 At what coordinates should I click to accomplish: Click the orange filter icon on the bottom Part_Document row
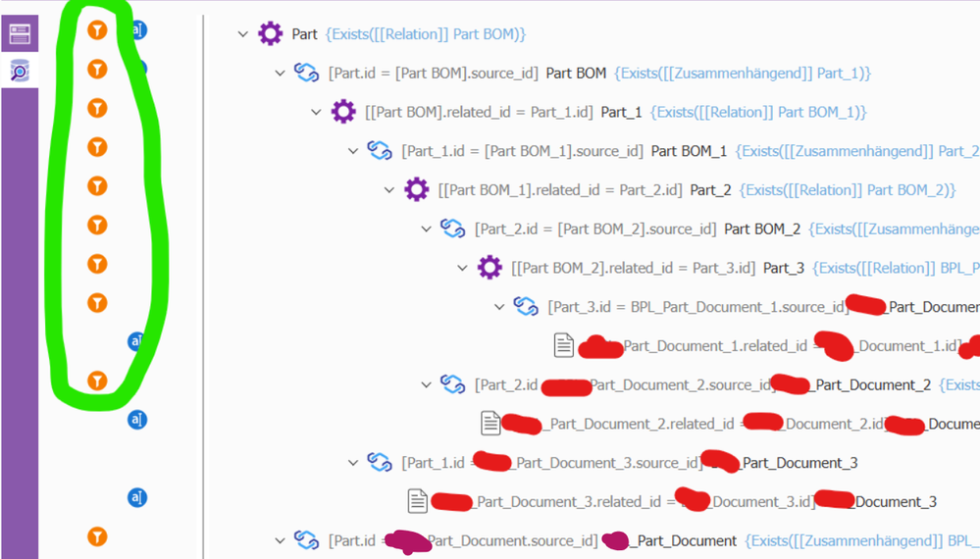[x=97, y=536]
